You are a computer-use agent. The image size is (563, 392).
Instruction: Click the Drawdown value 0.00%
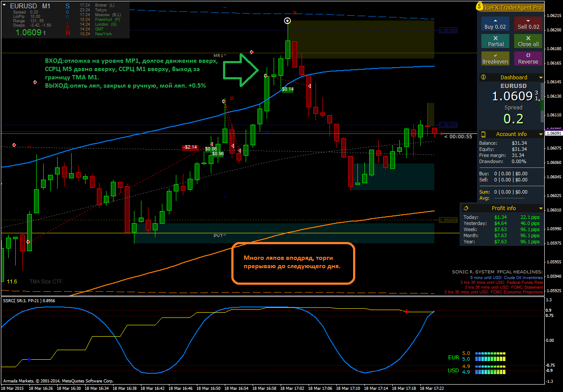[x=519, y=161]
